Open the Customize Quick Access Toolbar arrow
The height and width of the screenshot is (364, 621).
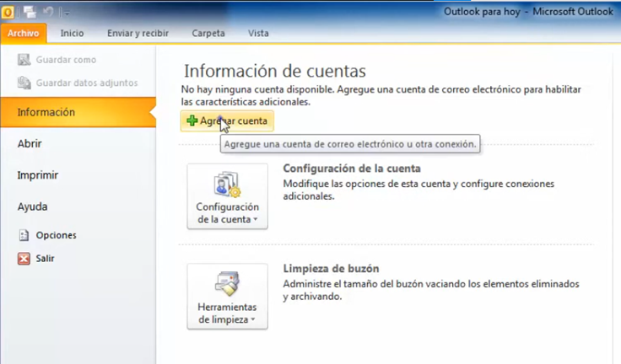66,13
